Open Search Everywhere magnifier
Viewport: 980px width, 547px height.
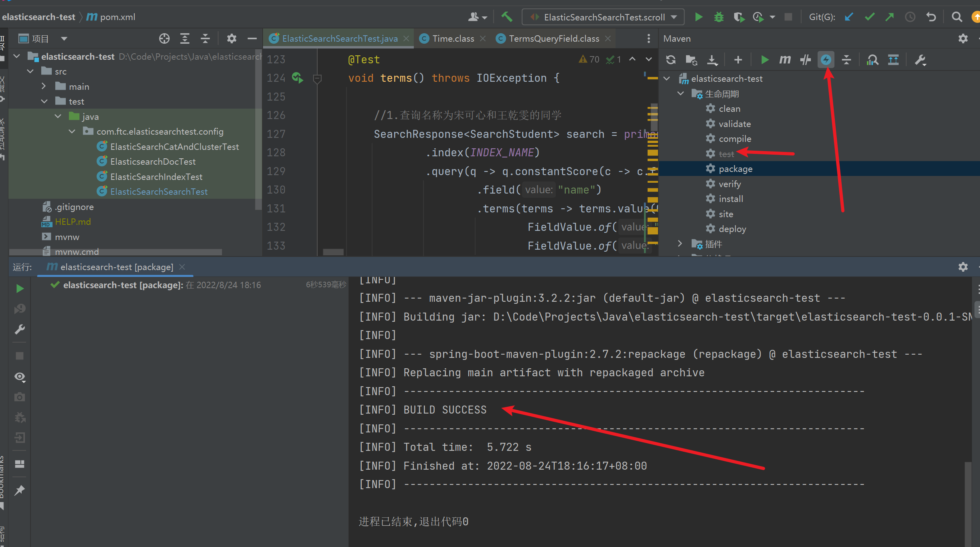click(x=957, y=17)
